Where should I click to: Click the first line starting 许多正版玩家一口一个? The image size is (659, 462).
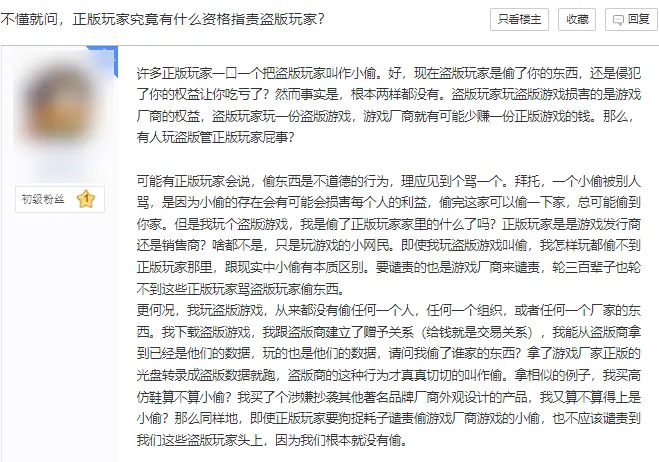tap(388, 73)
